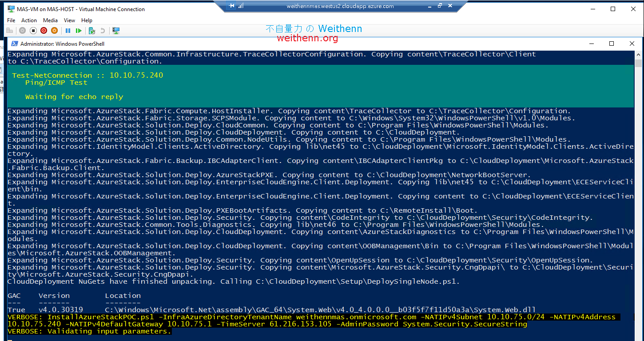Restore down the Azure remote session
Viewport: 644px width, 341px height.
tap(439, 6)
